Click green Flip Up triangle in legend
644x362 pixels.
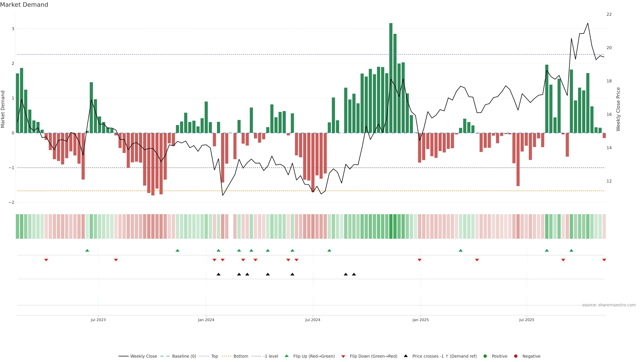(x=287, y=356)
